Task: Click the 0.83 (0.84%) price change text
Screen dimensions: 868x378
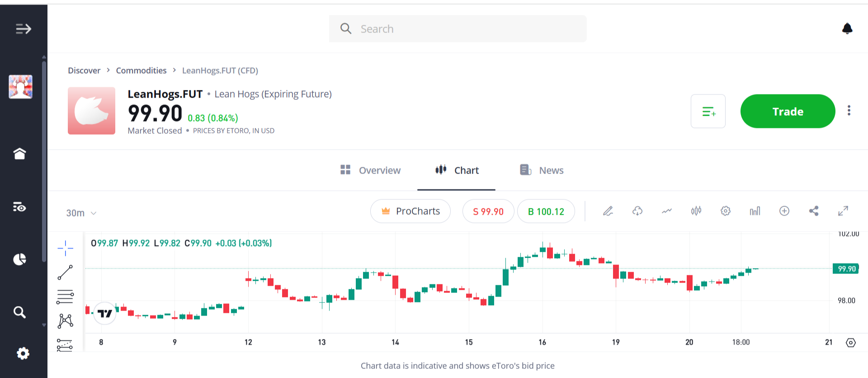Action: [x=213, y=118]
